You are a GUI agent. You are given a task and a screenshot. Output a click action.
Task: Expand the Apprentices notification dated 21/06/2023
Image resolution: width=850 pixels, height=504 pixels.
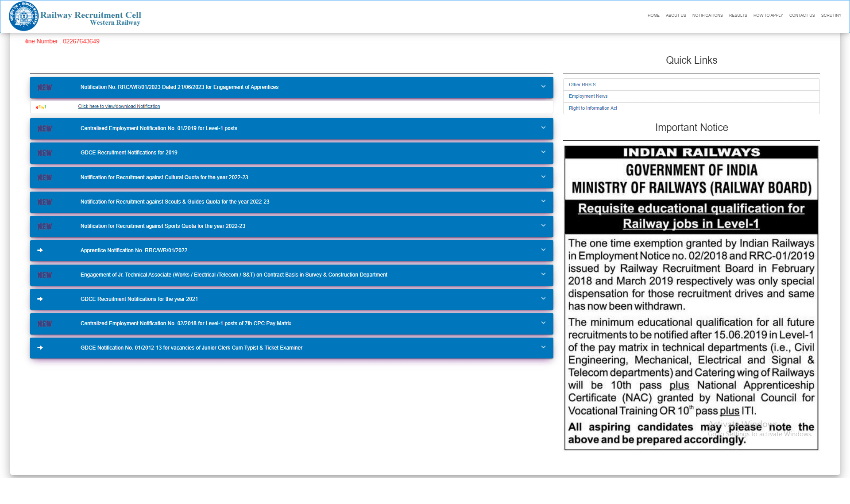coord(544,87)
